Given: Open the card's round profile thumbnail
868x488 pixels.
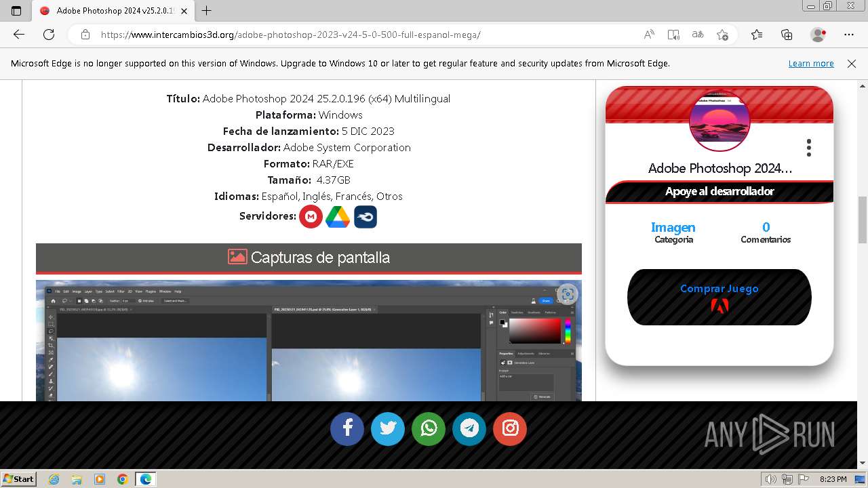Looking at the screenshot, I should tap(719, 121).
